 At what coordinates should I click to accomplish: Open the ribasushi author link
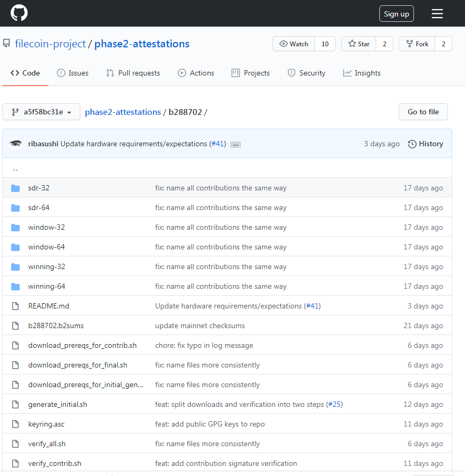coord(43,144)
